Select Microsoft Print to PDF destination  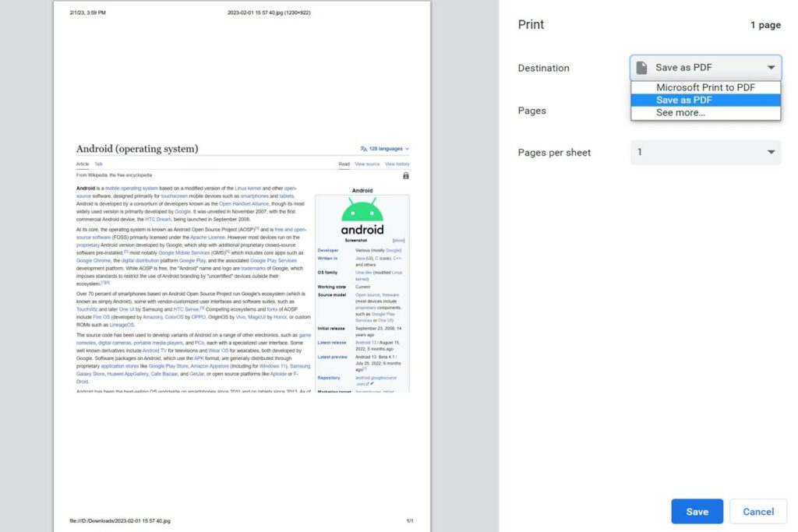click(705, 87)
